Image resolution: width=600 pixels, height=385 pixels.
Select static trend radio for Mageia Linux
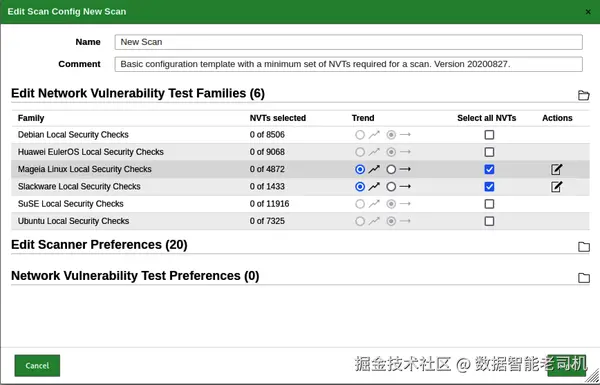click(x=391, y=169)
